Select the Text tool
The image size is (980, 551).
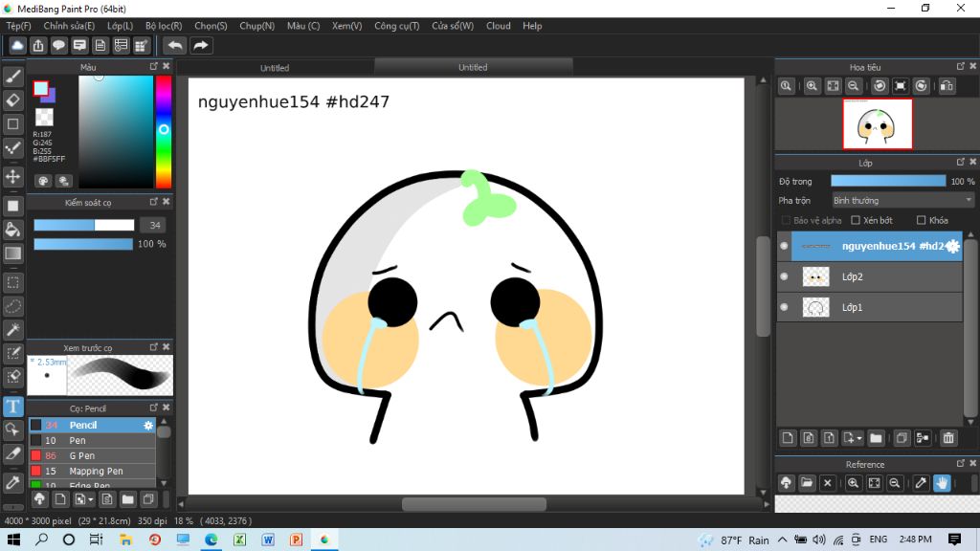coord(13,406)
